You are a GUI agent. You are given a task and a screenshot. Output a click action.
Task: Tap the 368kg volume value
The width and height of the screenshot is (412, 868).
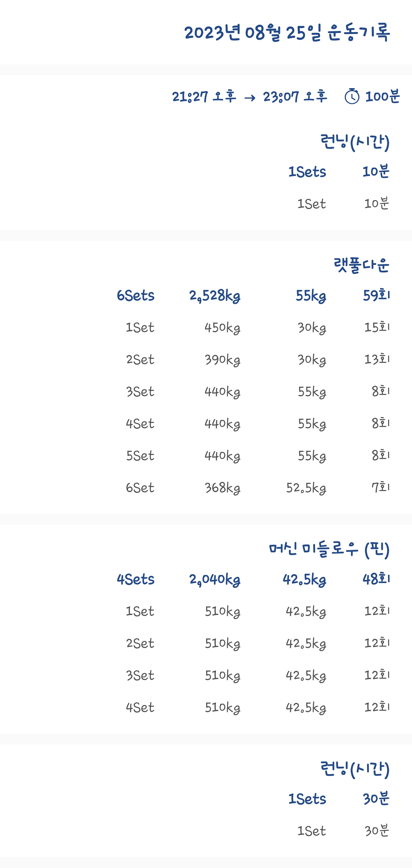[222, 488]
